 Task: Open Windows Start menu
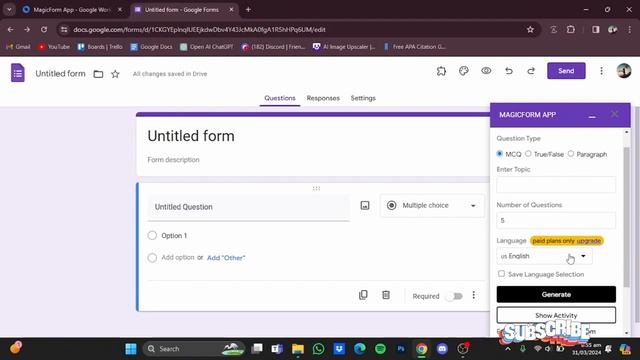[x=131, y=349]
